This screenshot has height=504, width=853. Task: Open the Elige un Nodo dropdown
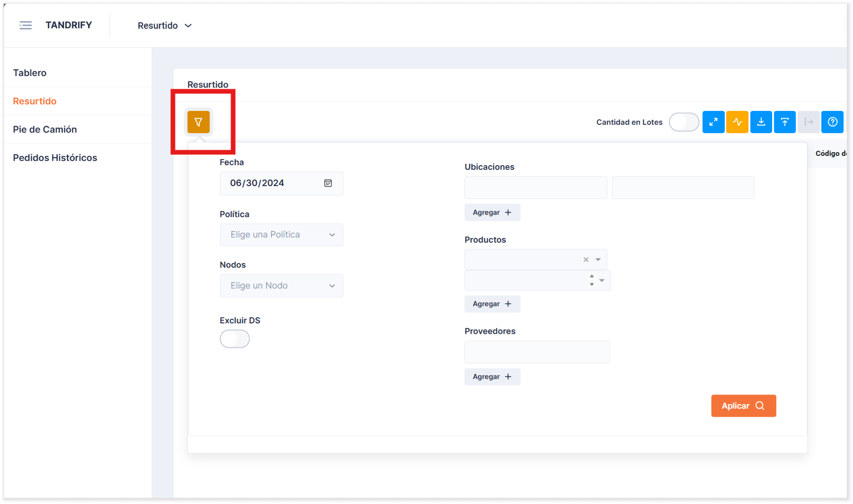(x=281, y=286)
